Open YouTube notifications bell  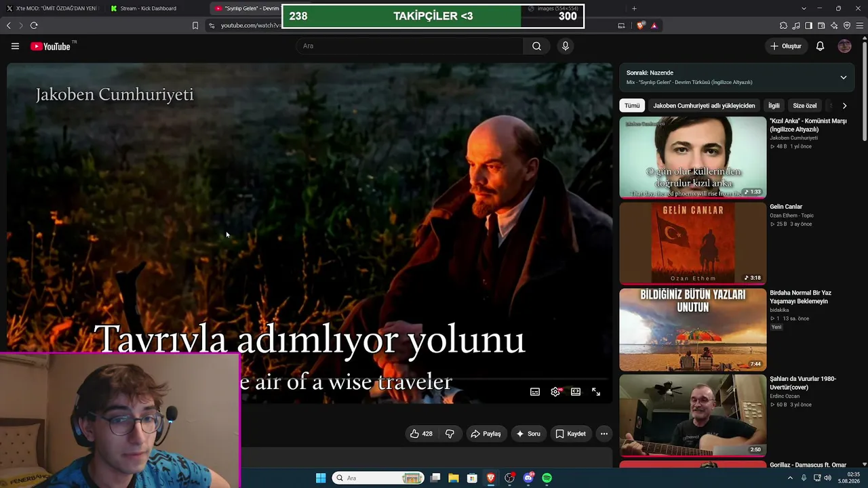[x=820, y=46]
